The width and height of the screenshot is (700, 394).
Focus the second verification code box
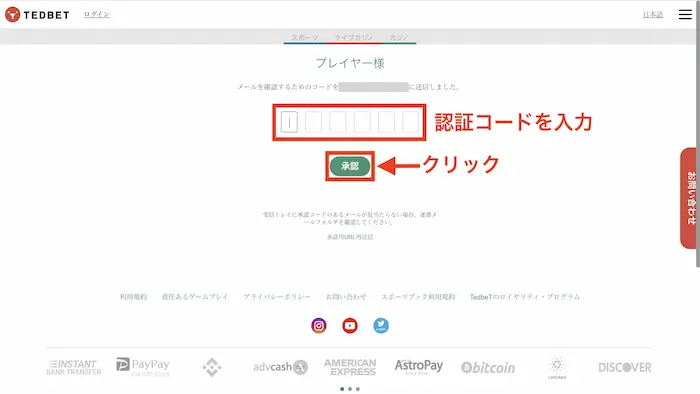(313, 122)
